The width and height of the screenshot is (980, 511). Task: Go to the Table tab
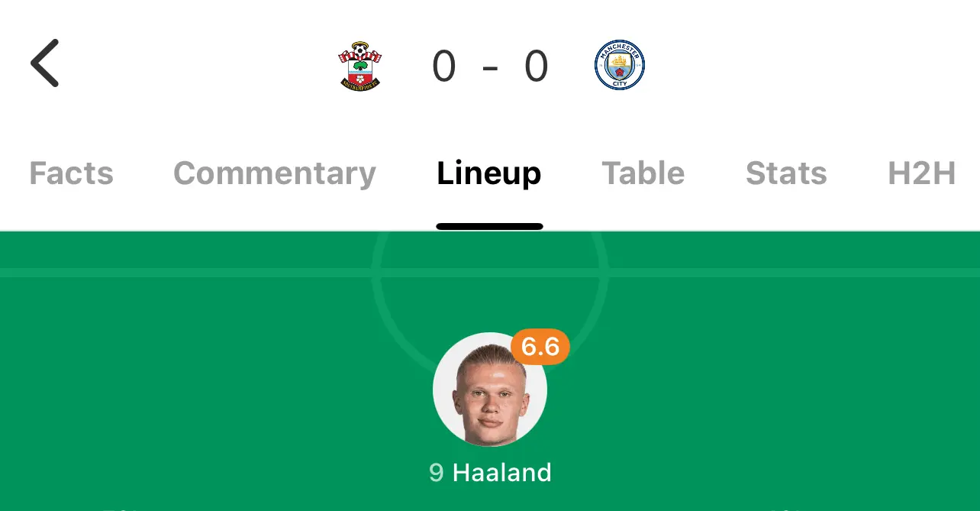click(x=643, y=173)
